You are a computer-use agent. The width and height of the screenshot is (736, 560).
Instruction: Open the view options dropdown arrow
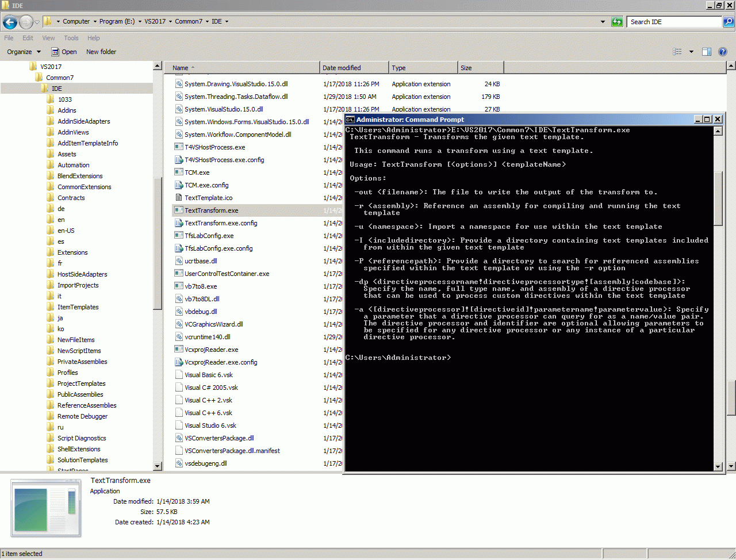(x=691, y=52)
